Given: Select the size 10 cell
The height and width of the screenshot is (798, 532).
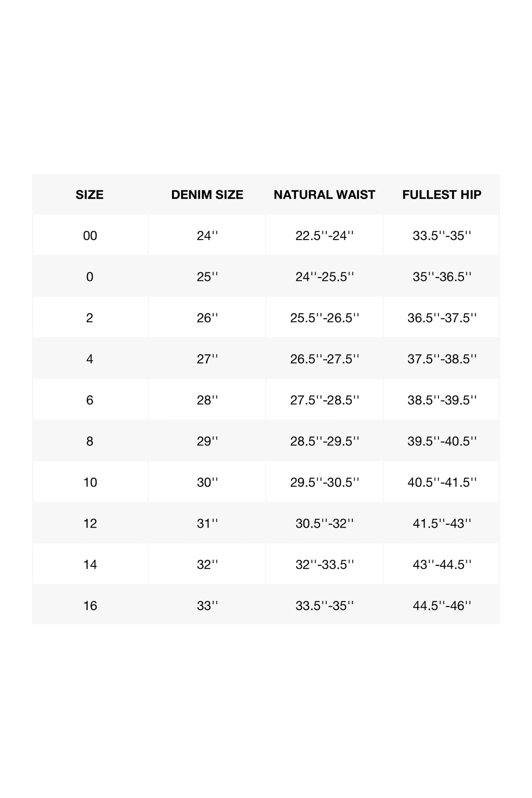Looking at the screenshot, I should click(90, 483).
